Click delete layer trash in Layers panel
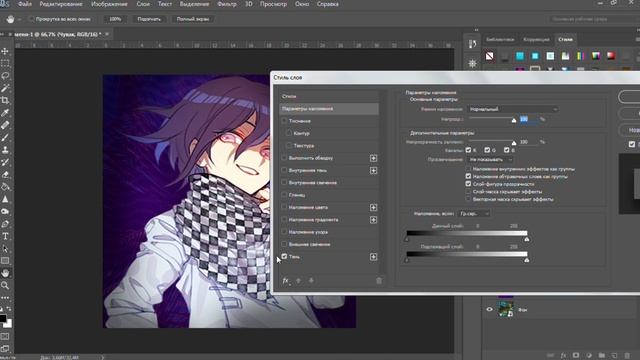 click(x=627, y=356)
